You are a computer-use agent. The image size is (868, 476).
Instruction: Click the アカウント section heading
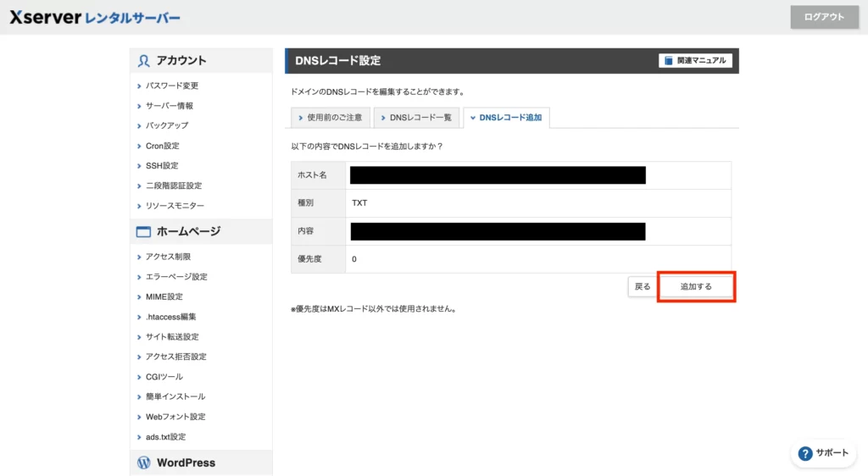pyautogui.click(x=181, y=61)
